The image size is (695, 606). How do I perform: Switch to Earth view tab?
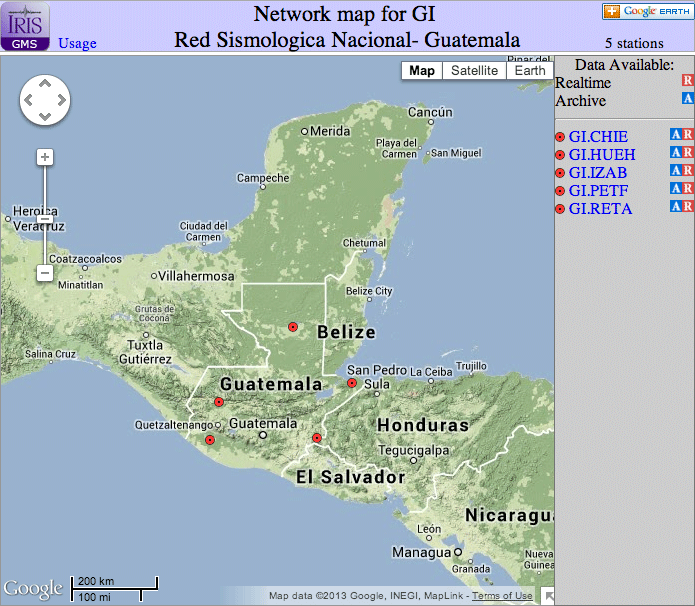pyautogui.click(x=530, y=70)
